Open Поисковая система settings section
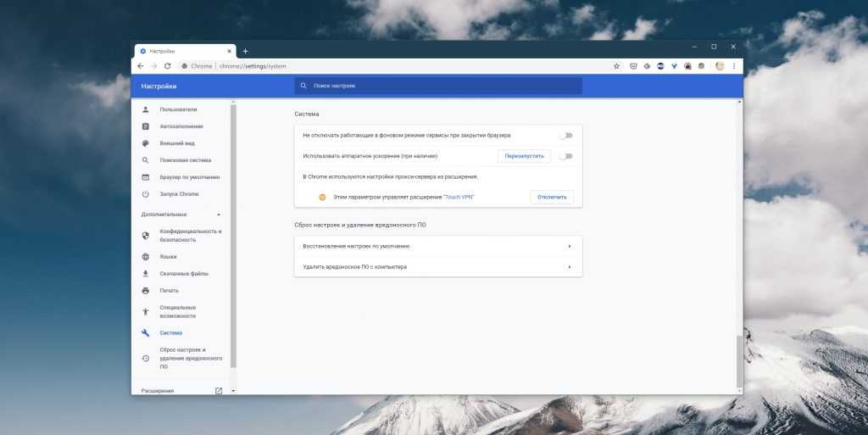 (x=185, y=160)
